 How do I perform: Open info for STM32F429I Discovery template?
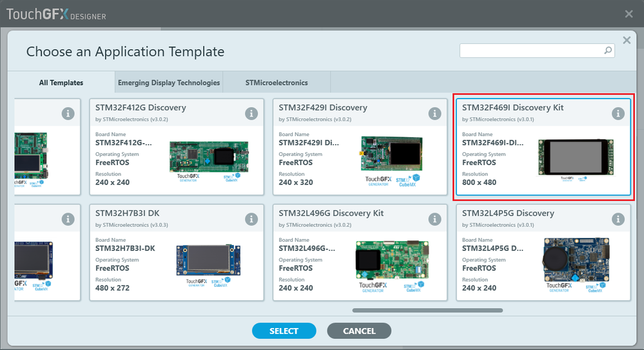point(434,113)
